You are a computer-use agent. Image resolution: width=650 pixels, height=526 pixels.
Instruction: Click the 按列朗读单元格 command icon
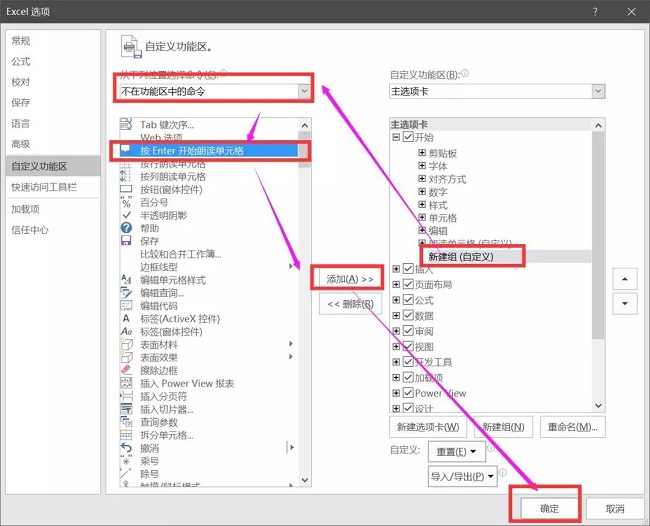pyautogui.click(x=126, y=176)
